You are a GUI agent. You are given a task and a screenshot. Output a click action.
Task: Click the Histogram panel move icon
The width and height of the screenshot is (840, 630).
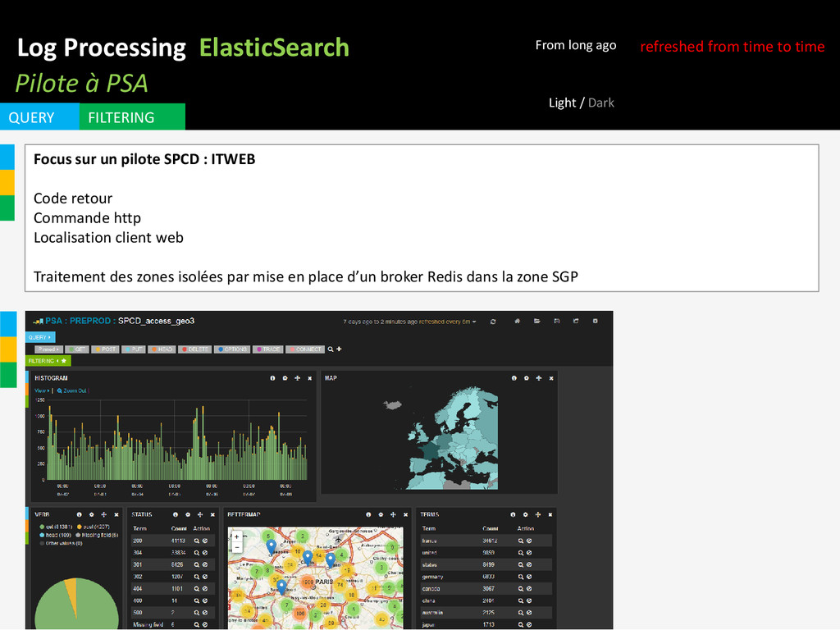coord(297,378)
